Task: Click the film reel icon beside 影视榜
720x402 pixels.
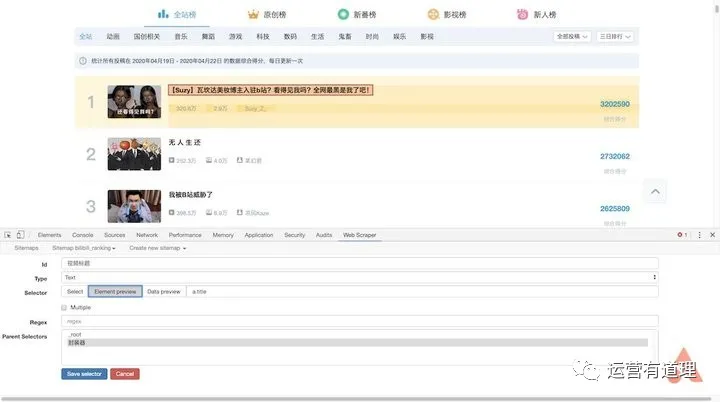Action: (x=433, y=14)
